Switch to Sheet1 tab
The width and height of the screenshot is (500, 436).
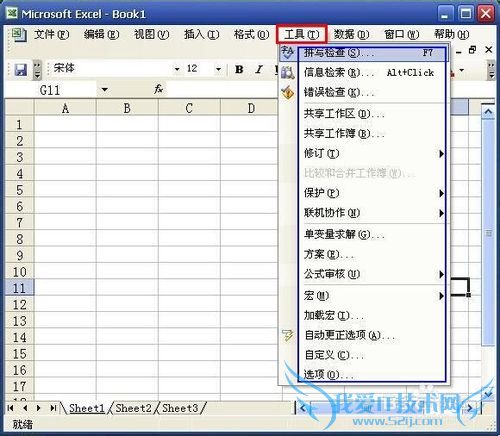coord(87,408)
